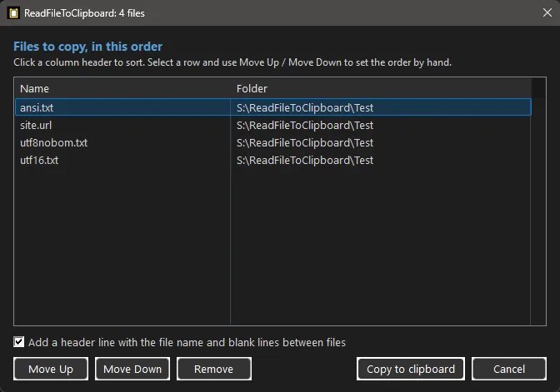Cancel the copy dialog
This screenshot has height=392, width=560.
point(509,369)
